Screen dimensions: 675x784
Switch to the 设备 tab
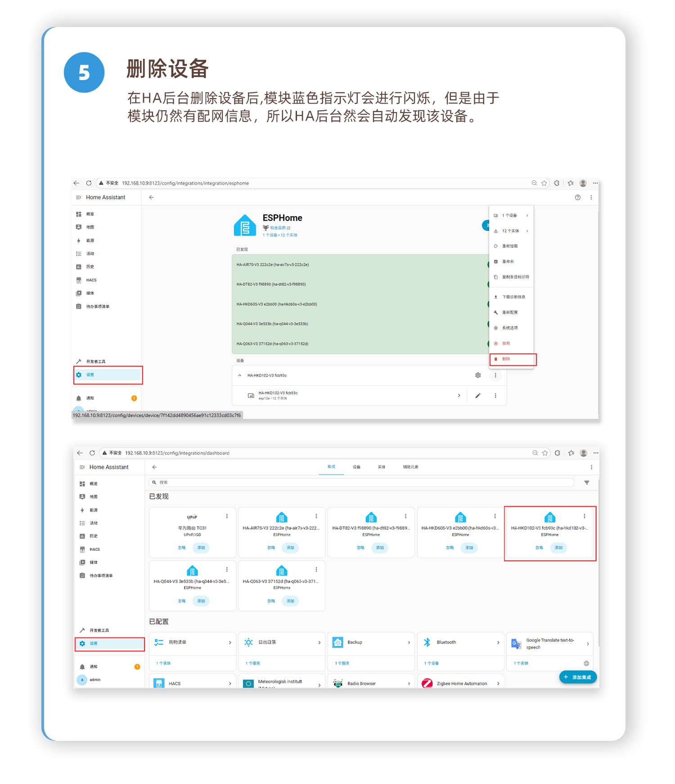(x=356, y=467)
